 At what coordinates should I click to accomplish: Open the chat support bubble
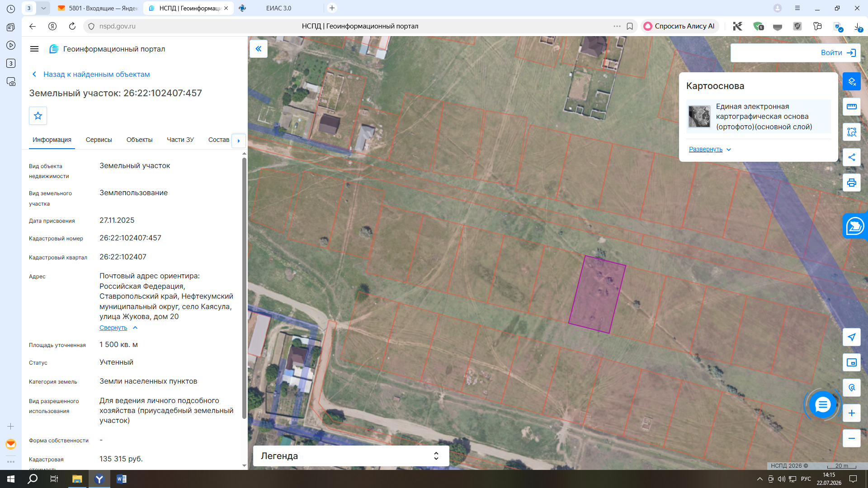[x=822, y=404]
